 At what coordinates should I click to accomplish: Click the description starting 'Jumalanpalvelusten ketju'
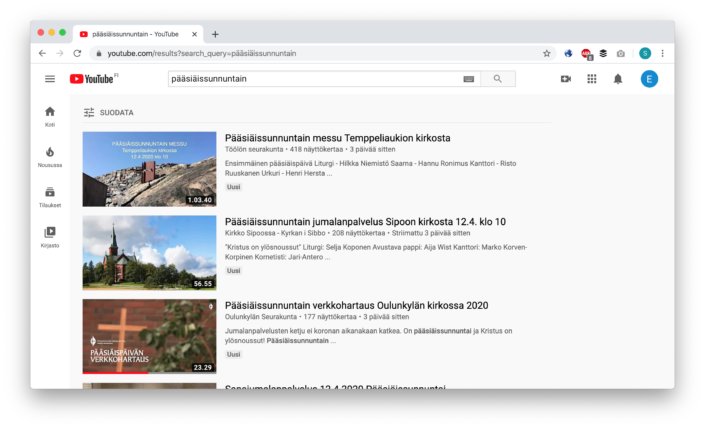[369, 335]
